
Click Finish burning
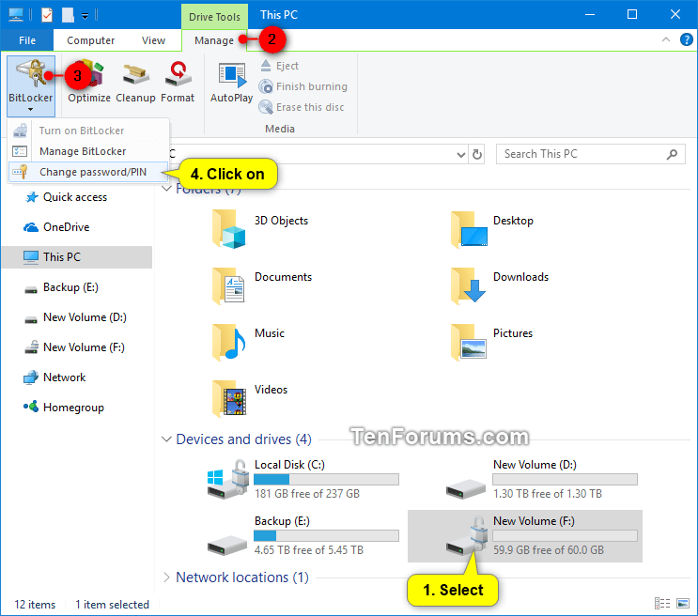(x=303, y=86)
